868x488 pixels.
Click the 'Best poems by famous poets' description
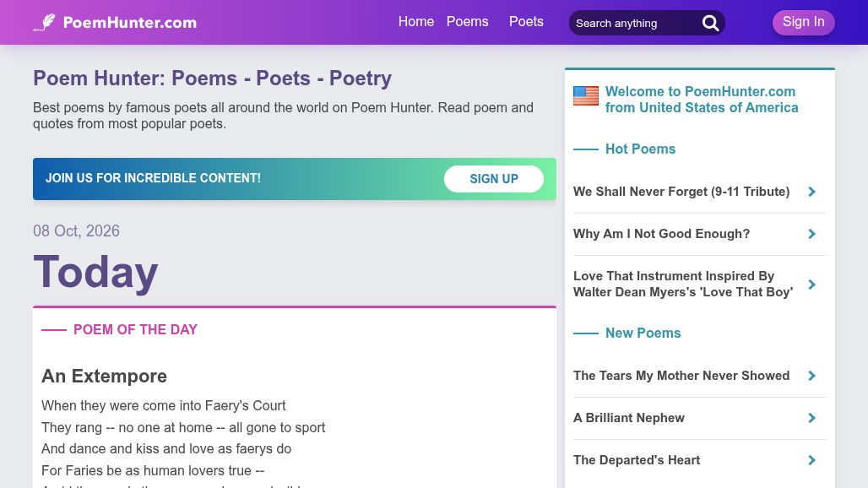click(x=284, y=115)
